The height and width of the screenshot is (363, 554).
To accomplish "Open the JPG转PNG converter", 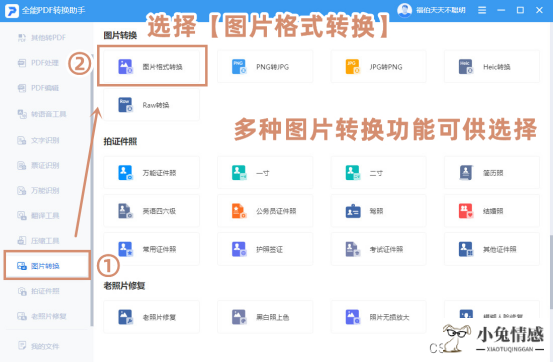I will point(378,66).
